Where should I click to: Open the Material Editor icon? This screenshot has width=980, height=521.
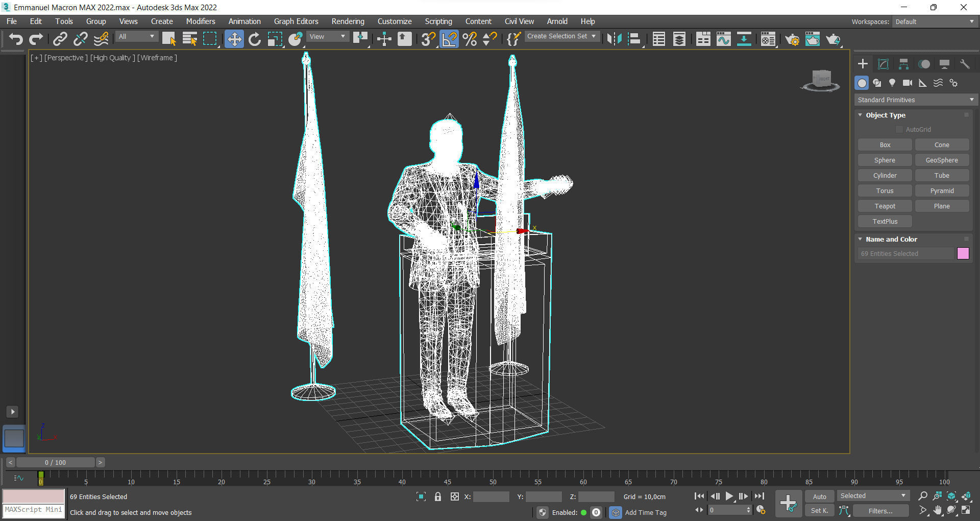pyautogui.click(x=768, y=39)
